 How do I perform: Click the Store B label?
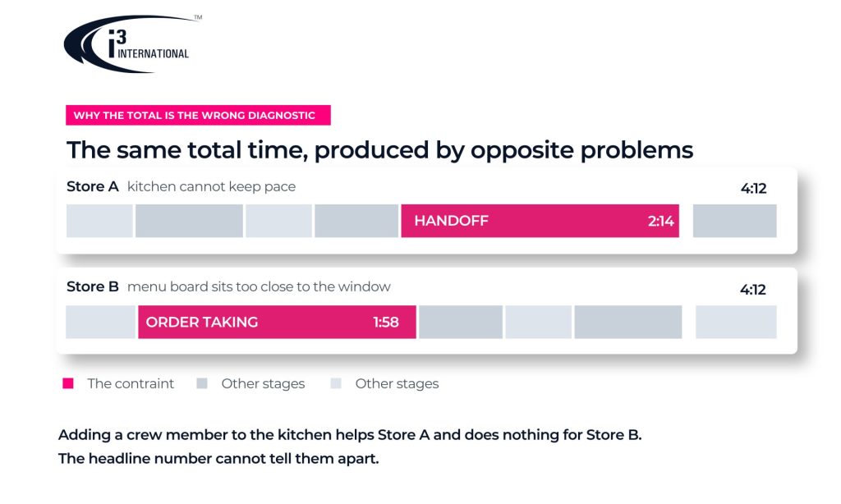coord(92,286)
